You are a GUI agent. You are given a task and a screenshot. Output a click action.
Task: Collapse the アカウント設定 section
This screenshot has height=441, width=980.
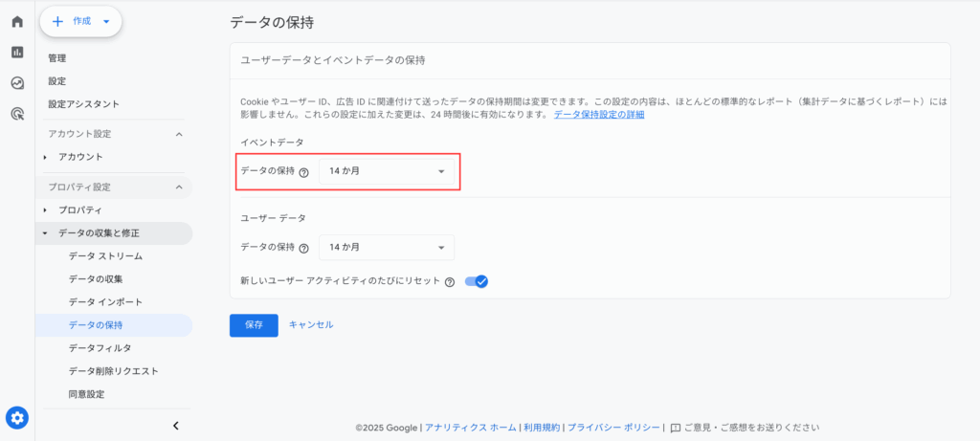pos(179,134)
